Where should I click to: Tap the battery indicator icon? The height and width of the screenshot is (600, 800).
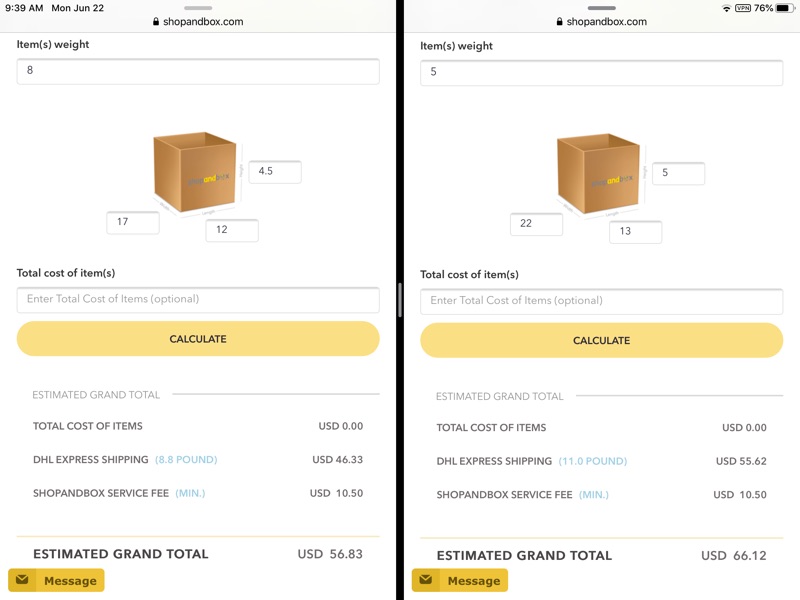pos(786,8)
